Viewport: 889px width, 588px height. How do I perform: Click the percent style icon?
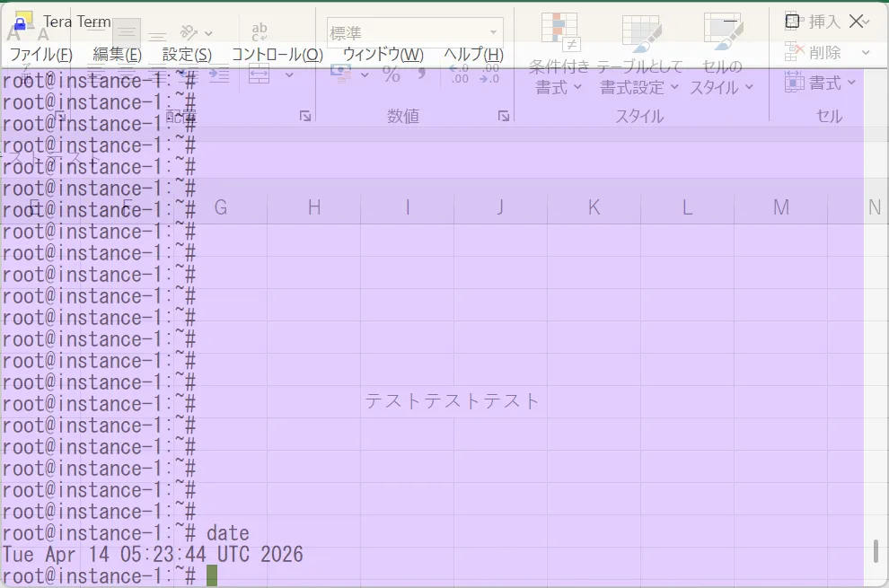tap(392, 75)
